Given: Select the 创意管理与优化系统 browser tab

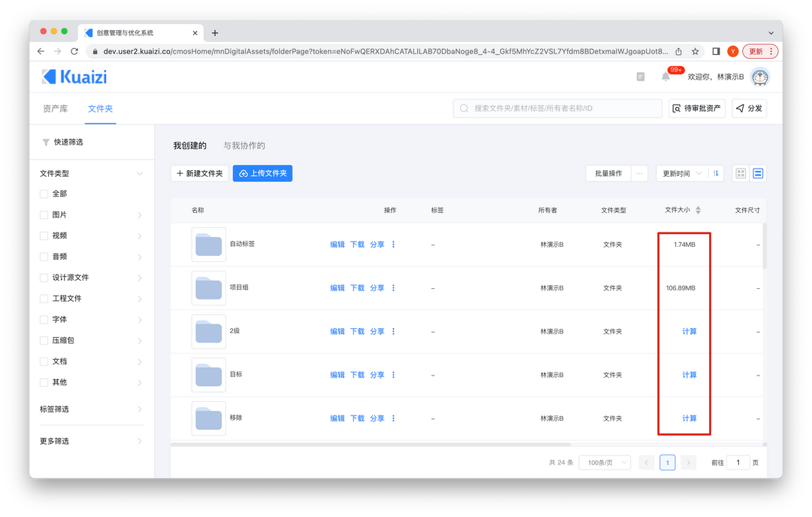Looking at the screenshot, I should tap(141, 32).
